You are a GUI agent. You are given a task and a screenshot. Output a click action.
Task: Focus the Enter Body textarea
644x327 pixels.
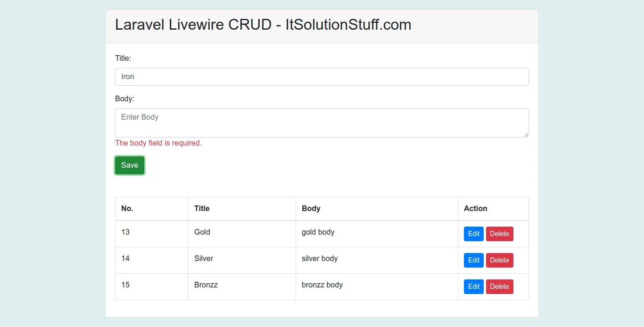coord(322,123)
